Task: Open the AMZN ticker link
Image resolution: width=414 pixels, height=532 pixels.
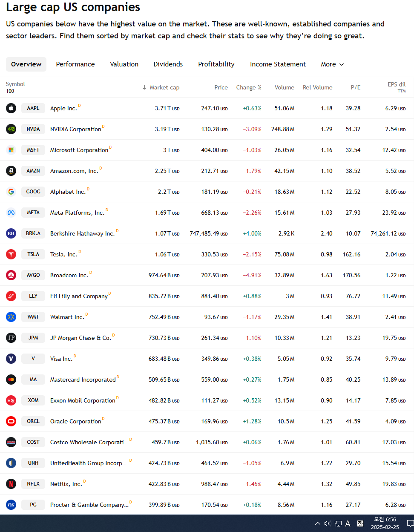Action: [33, 171]
